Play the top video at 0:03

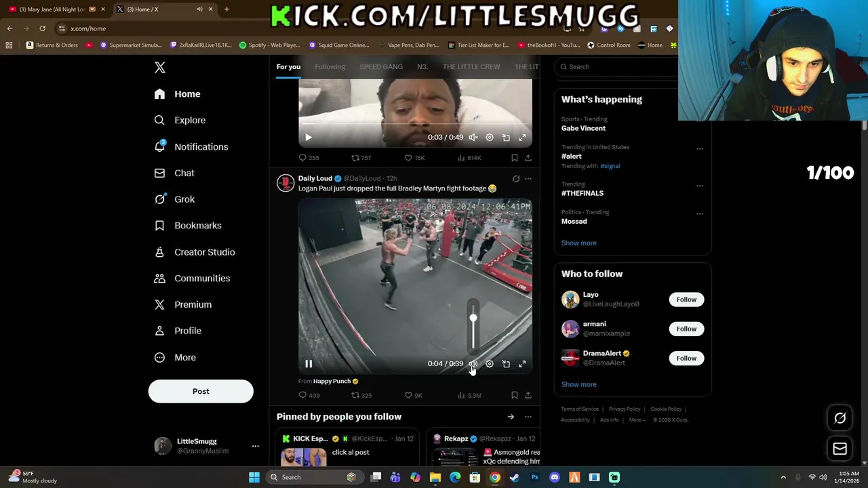point(309,138)
